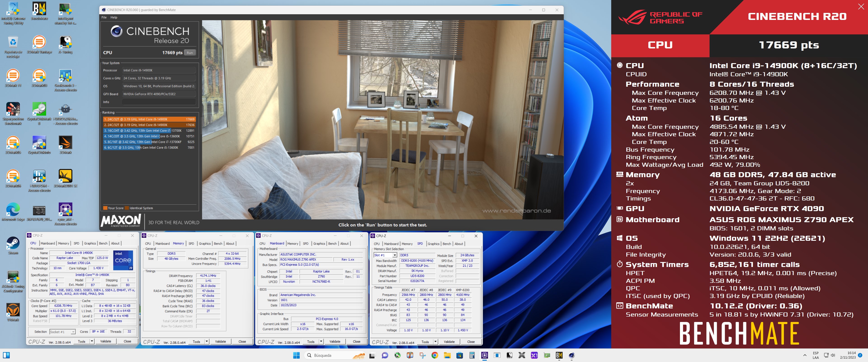This screenshot has width=868, height=362.
Task: Select the CrystalDiskMark 8 desktop icon
Action: coord(39,114)
